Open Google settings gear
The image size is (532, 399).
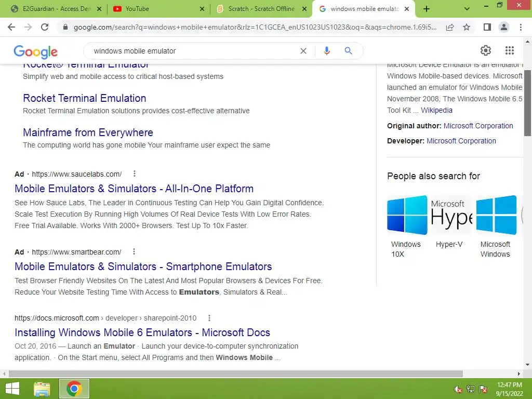click(486, 50)
